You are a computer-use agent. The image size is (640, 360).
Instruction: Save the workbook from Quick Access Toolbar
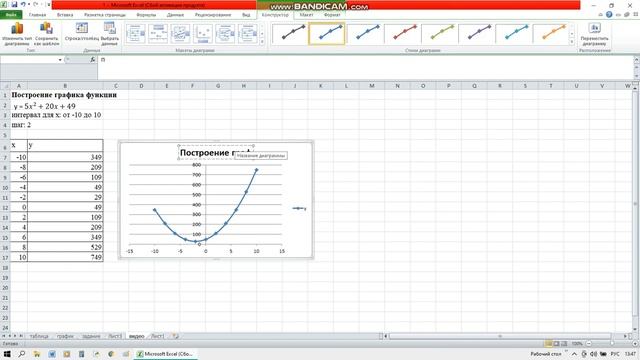14,4
